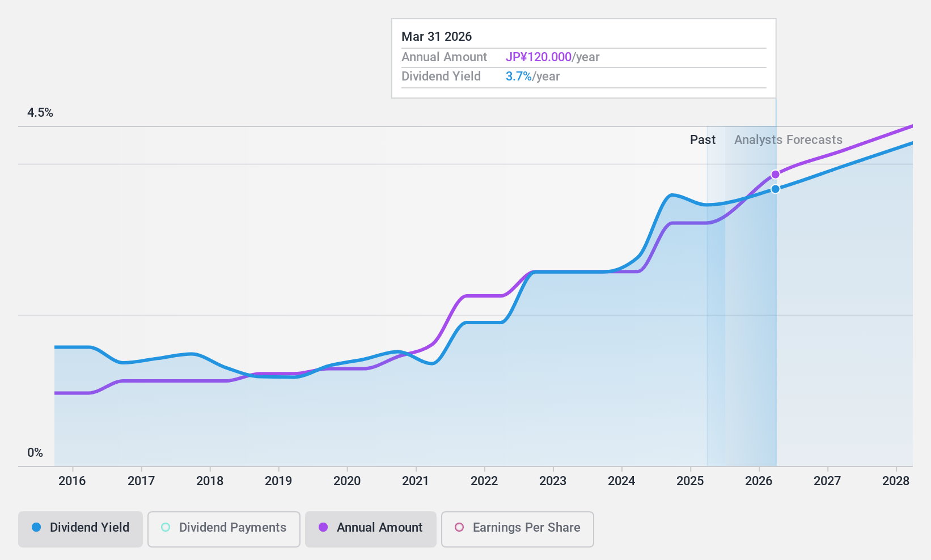Click the 4.5% y-axis label

[x=40, y=113]
